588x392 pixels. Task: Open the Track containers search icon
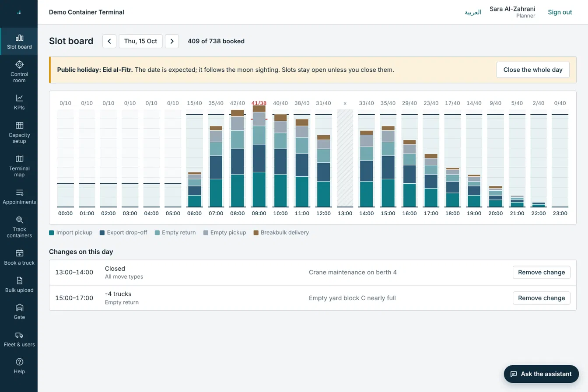pos(19,220)
